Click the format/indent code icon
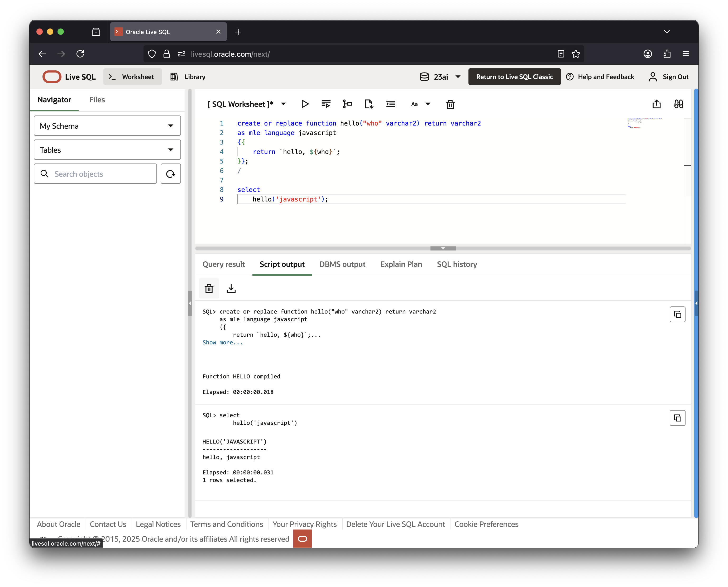This screenshot has width=728, height=587. pyautogui.click(x=391, y=104)
